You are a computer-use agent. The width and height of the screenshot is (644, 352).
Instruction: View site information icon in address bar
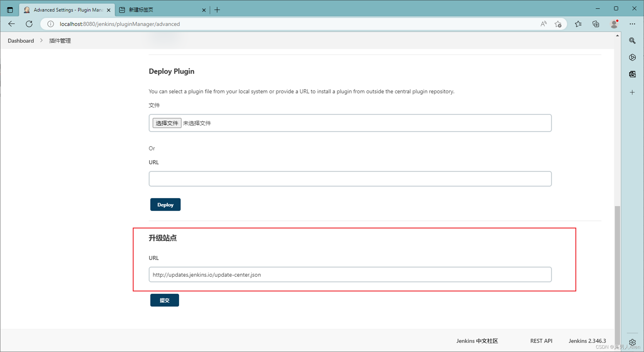point(50,24)
